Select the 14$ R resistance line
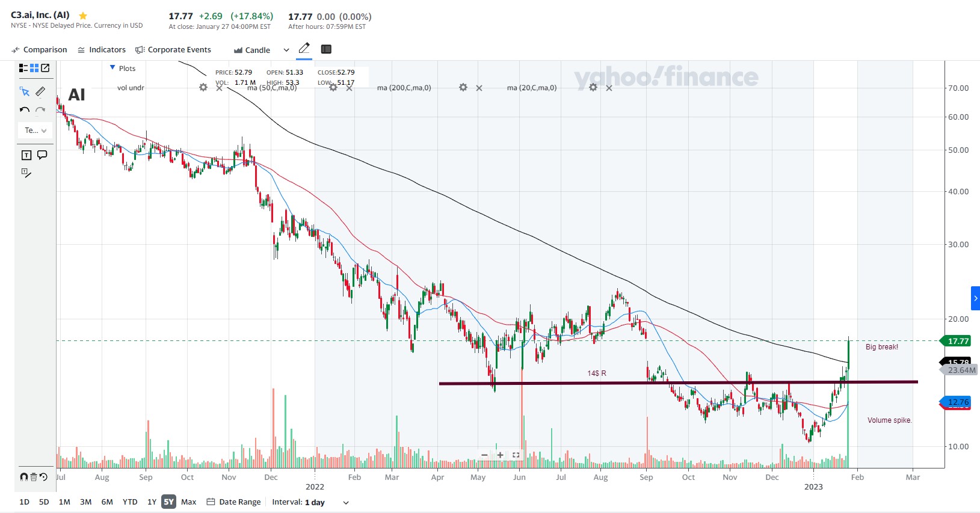The image size is (980, 513). (678, 382)
